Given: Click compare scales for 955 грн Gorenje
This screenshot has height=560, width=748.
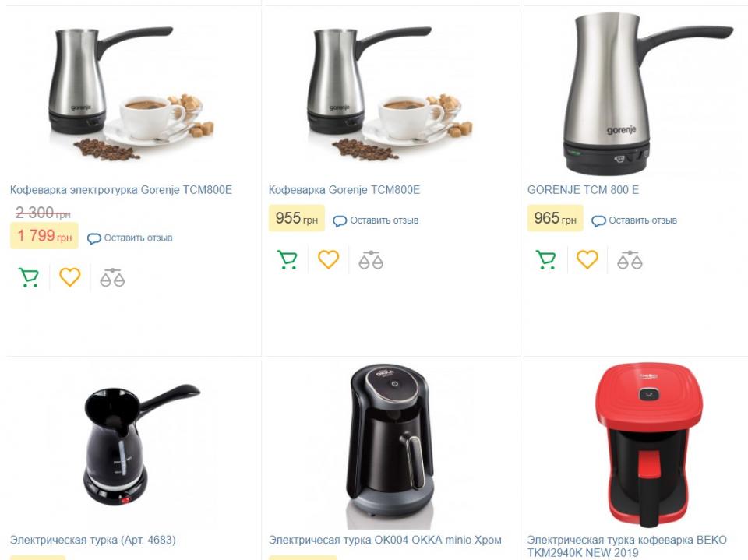Looking at the screenshot, I should [371, 260].
